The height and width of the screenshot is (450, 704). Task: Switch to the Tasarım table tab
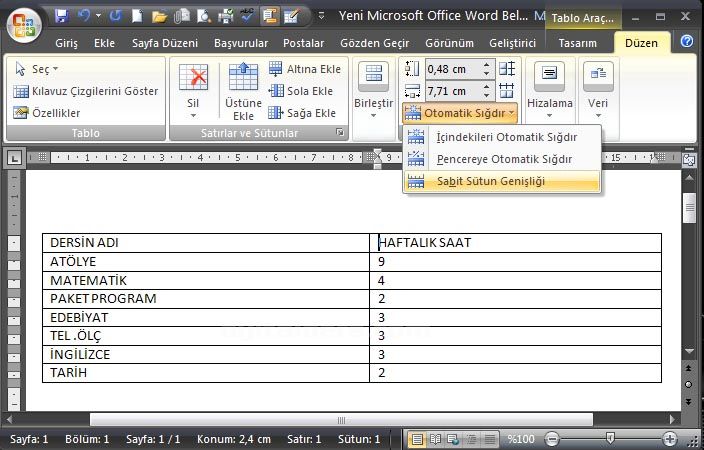[577, 43]
